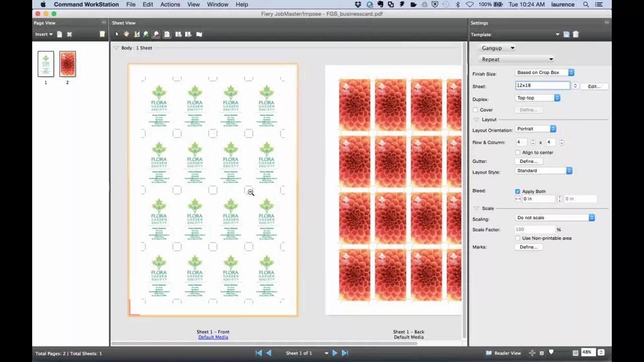Select the zoom in magnifier tool
The width and height of the screenshot is (644, 362).
(146, 34)
